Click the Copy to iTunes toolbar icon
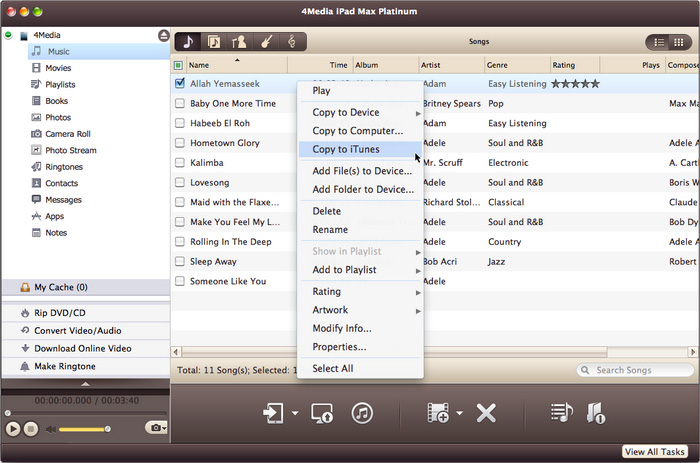Screen dimensions: 700x463 coord(362,413)
